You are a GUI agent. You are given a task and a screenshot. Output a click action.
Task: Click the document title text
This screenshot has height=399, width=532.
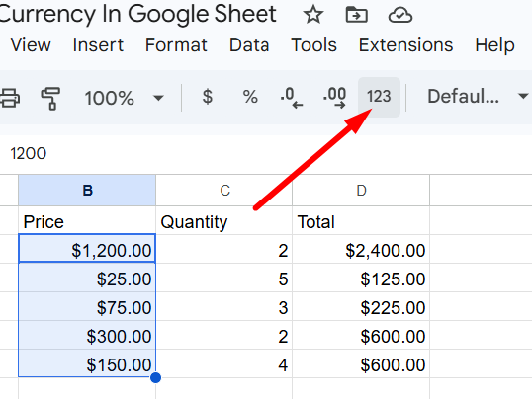coord(137,14)
